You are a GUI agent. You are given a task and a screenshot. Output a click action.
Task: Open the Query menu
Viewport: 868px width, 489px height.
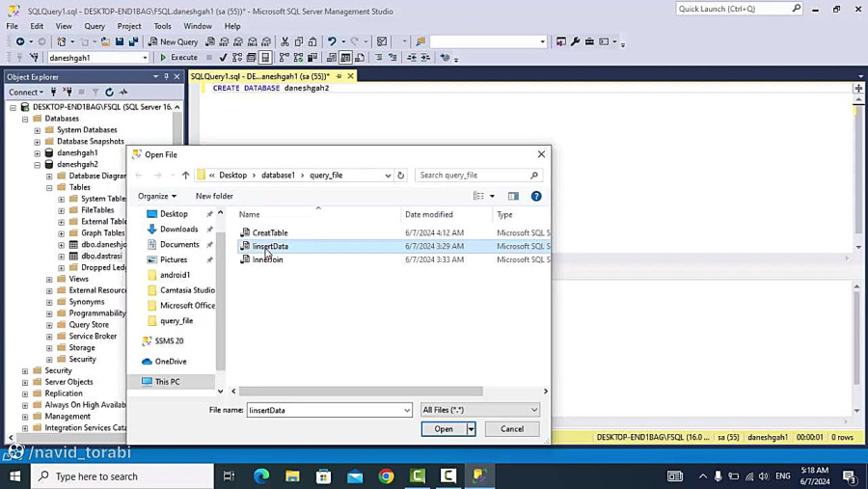pos(95,26)
